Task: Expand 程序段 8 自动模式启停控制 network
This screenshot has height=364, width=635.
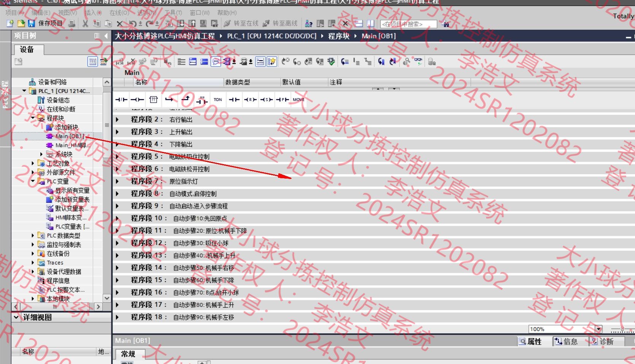Action: 117,194
